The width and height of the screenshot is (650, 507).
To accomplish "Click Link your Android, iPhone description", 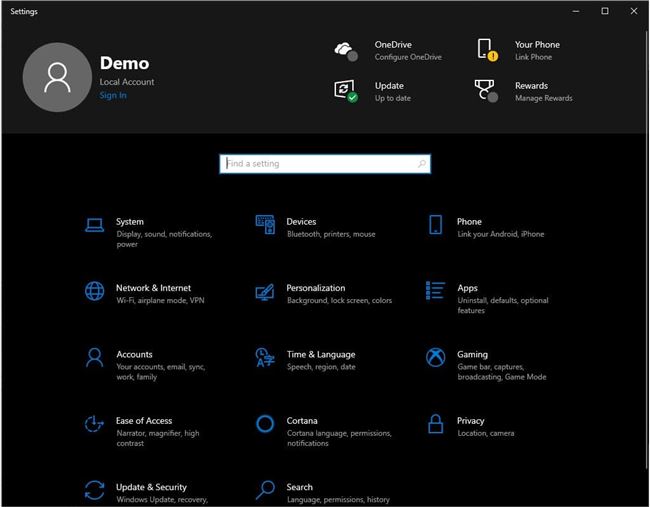I will (500, 234).
